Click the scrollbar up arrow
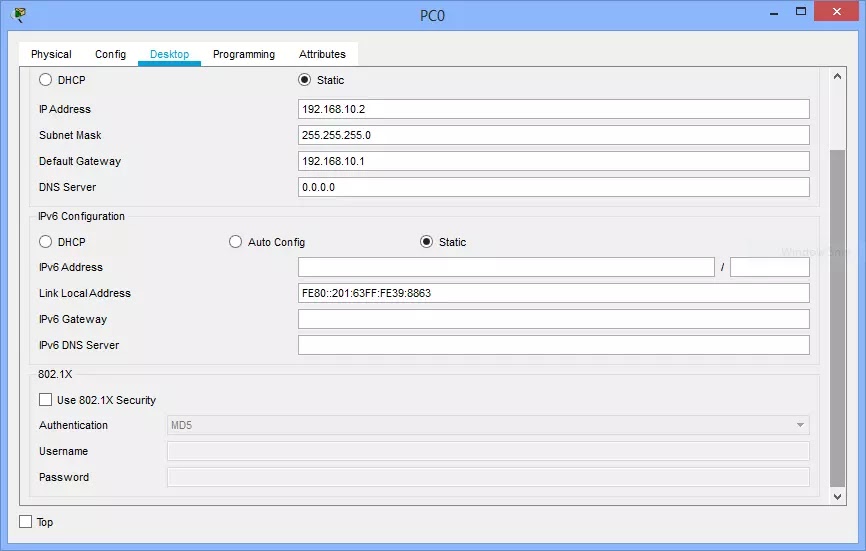This screenshot has width=866, height=551. click(x=837, y=77)
